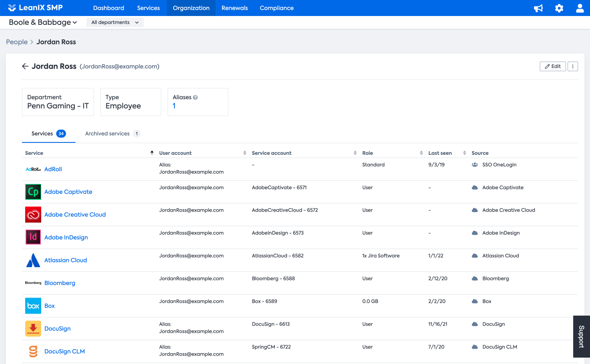
Task: Click the Atlassian Cloud logo icon
Action: pyautogui.click(x=33, y=260)
